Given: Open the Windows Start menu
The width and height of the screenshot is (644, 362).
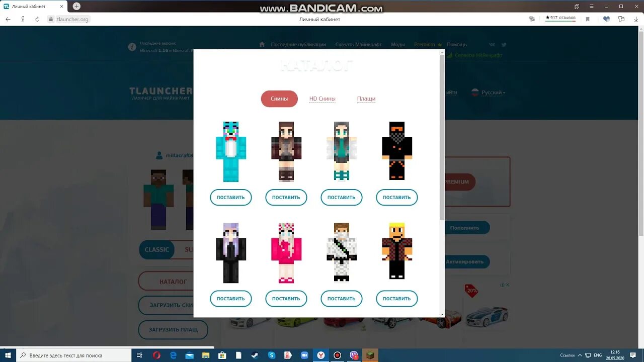Looking at the screenshot, I should click(x=8, y=355).
